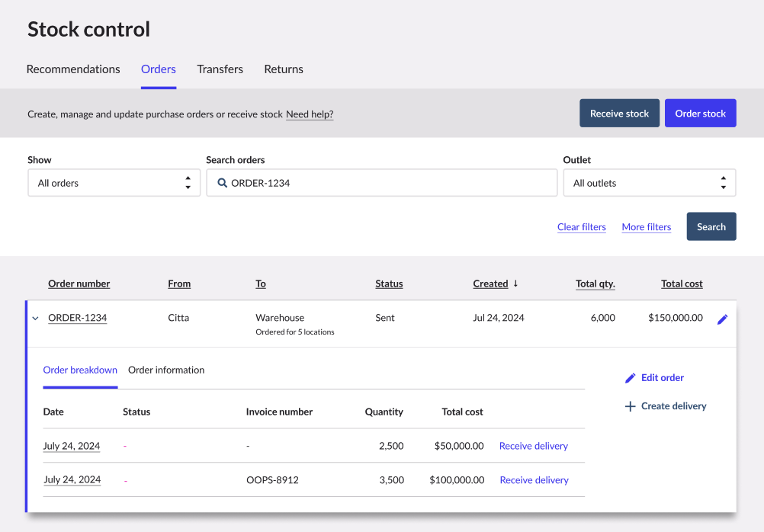Open the Transfers tab

tap(220, 69)
